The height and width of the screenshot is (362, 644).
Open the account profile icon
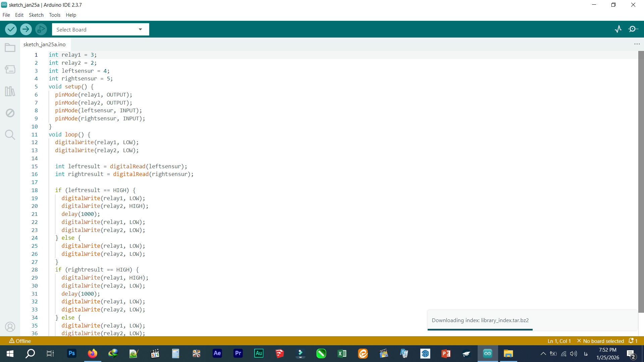[x=10, y=327]
